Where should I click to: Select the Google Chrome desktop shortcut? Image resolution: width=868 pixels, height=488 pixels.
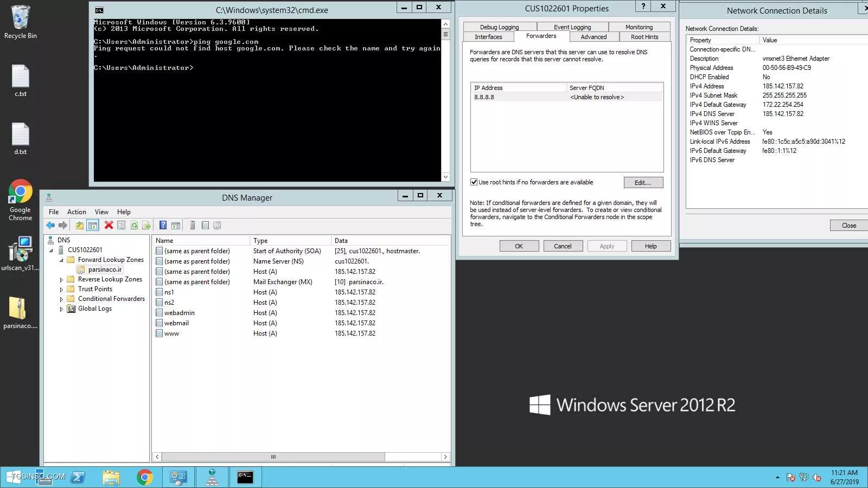(x=20, y=200)
